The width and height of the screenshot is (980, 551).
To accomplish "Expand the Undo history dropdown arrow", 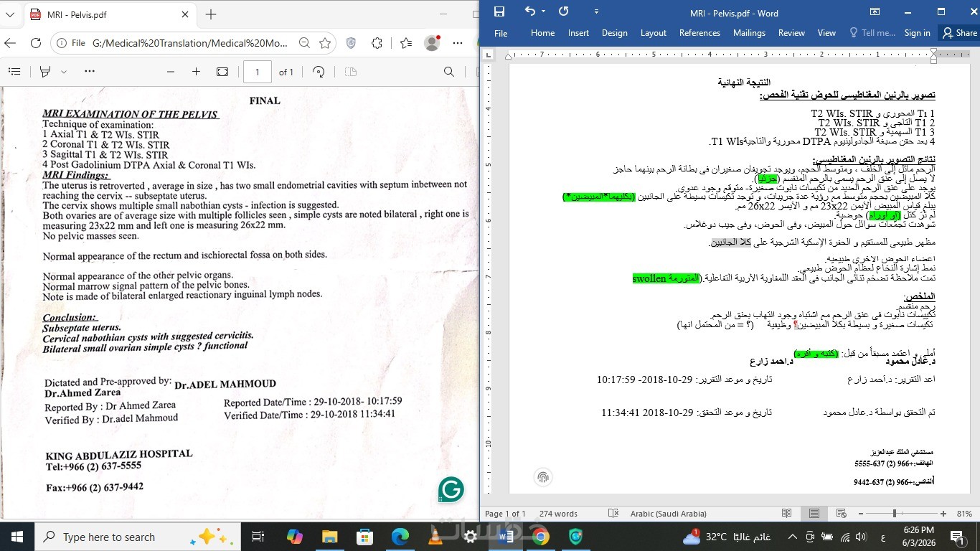I will pos(543,11).
